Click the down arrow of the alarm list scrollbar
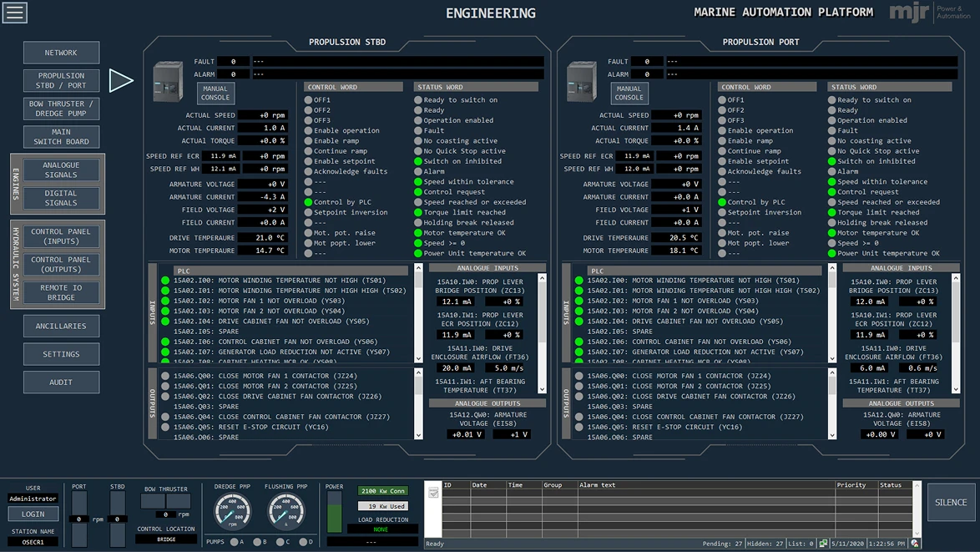Viewport: 980px width, 552px height. 917,534
